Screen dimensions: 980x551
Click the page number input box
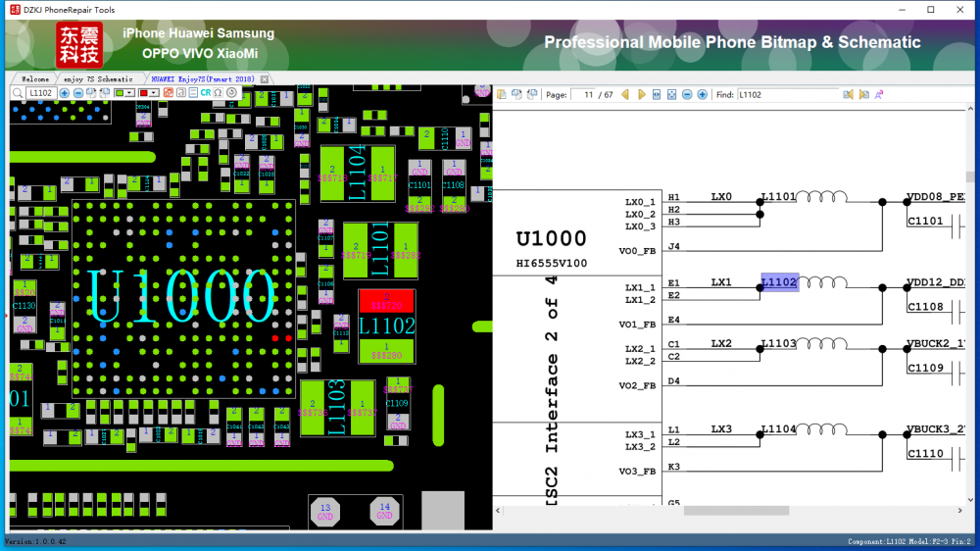[x=584, y=95]
